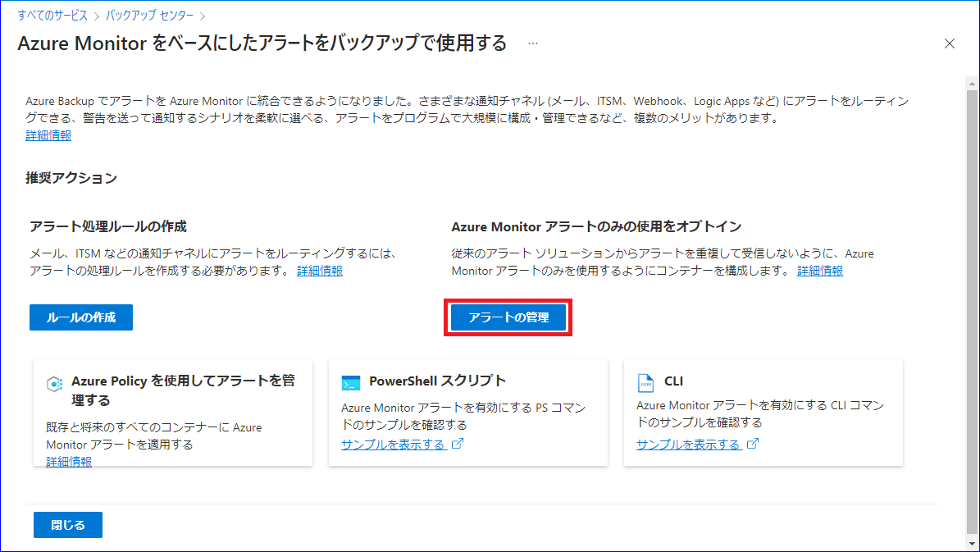Go to バックアップ センター breadcrumb
This screenshot has width=980, height=552.
click(x=149, y=16)
